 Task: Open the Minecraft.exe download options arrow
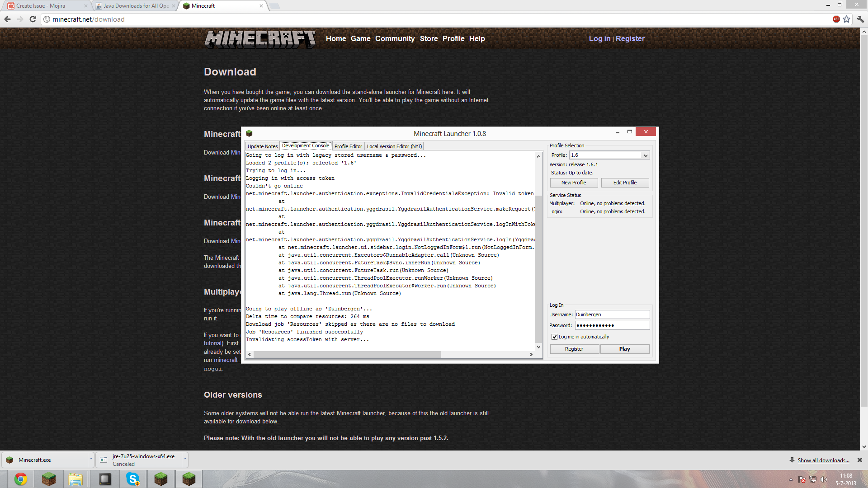(x=91, y=459)
